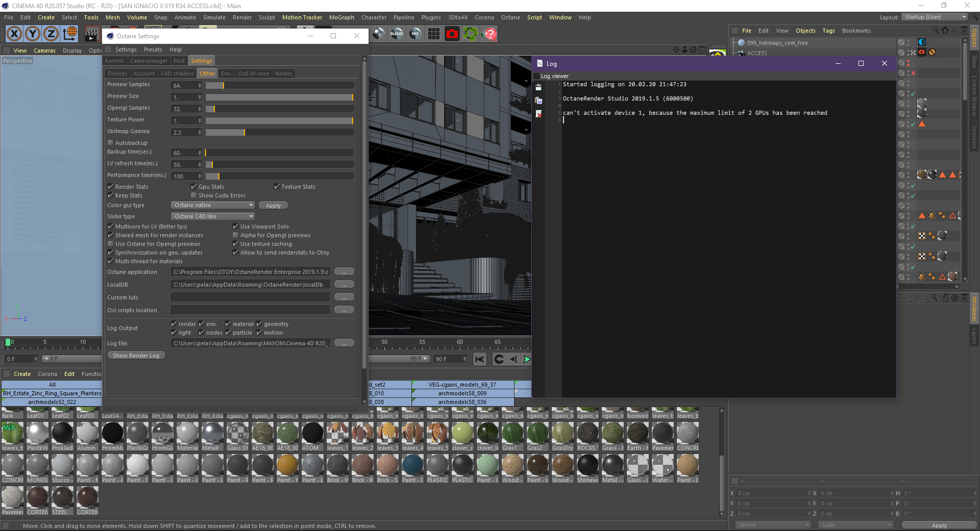Click the red camera render icon
The height and width of the screenshot is (531, 980).
452,34
